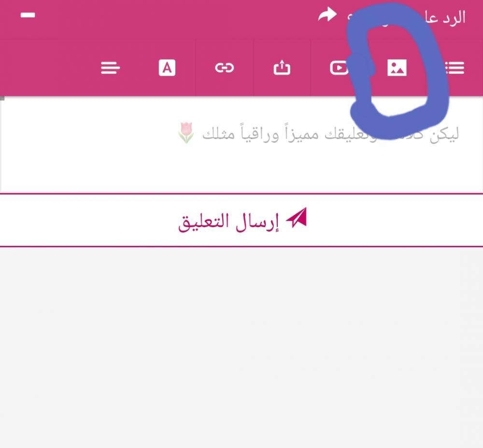Add a hyperlink with the chain icon
Viewport: 483px width, 448px height.
pyautogui.click(x=225, y=68)
